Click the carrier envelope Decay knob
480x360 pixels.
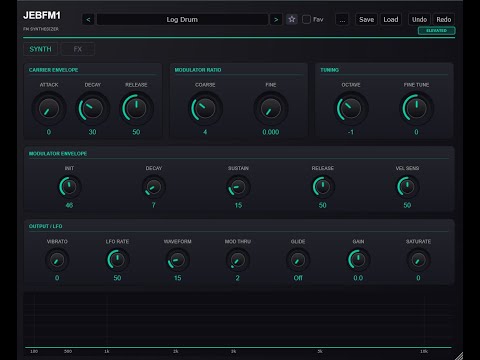tap(92, 109)
